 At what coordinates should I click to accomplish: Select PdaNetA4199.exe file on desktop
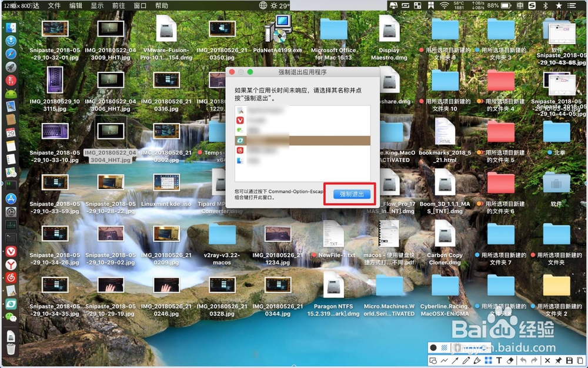[278, 34]
